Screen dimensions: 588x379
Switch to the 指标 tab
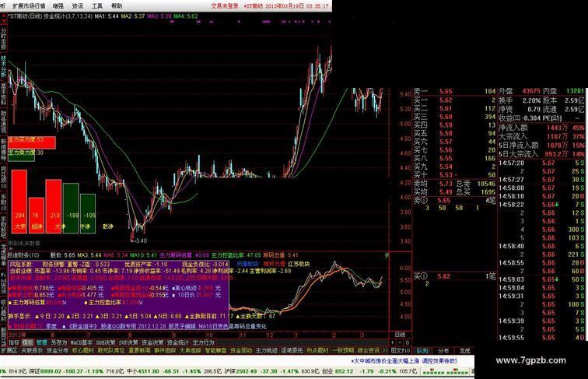pos(14,342)
